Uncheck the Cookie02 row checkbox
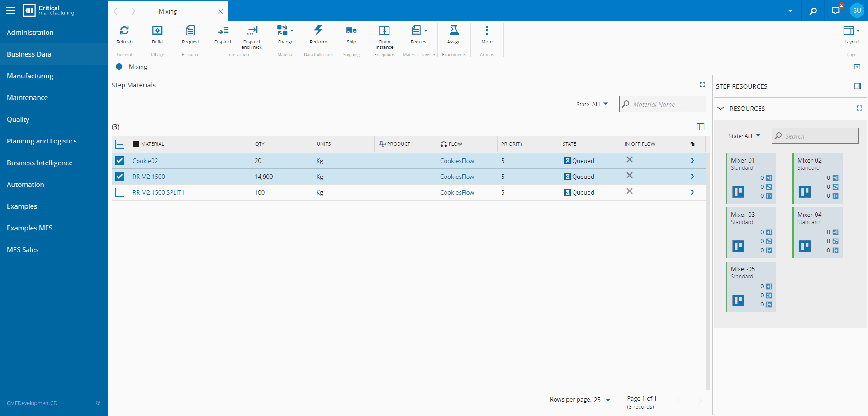Viewport: 868px width, 416px height. coord(120,161)
